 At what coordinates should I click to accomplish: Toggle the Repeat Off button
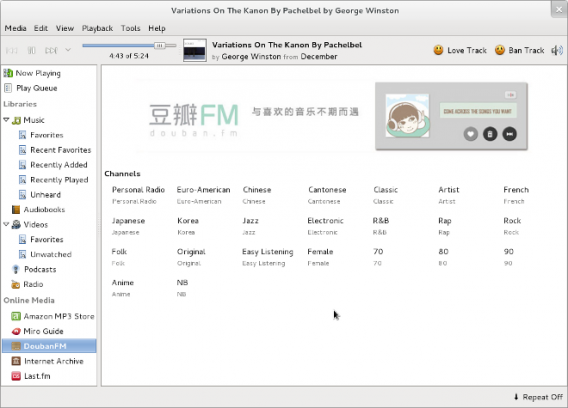[538, 397]
